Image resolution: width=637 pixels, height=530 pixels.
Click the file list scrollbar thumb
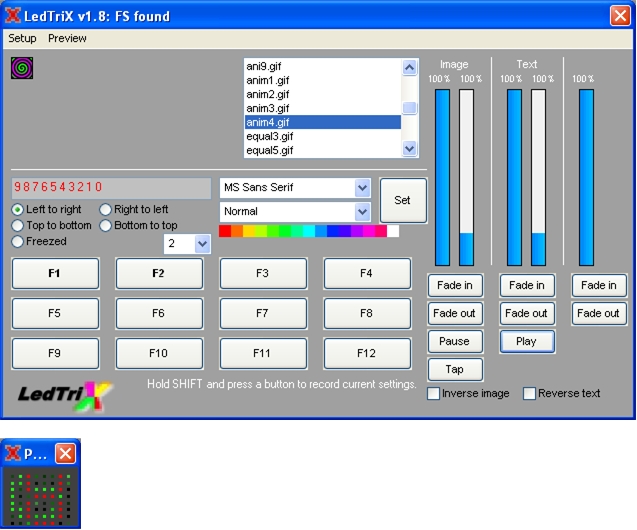(x=410, y=108)
